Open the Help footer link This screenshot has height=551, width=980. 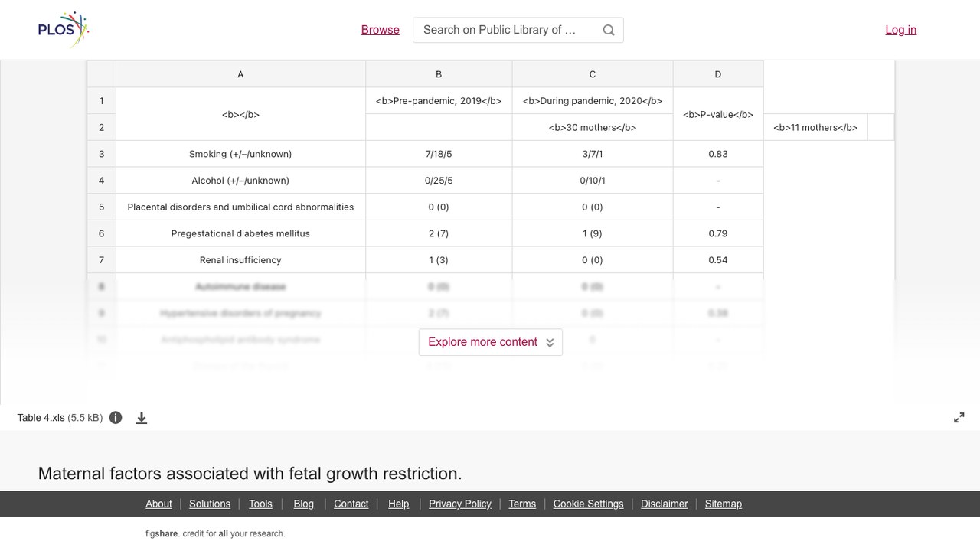[399, 504]
